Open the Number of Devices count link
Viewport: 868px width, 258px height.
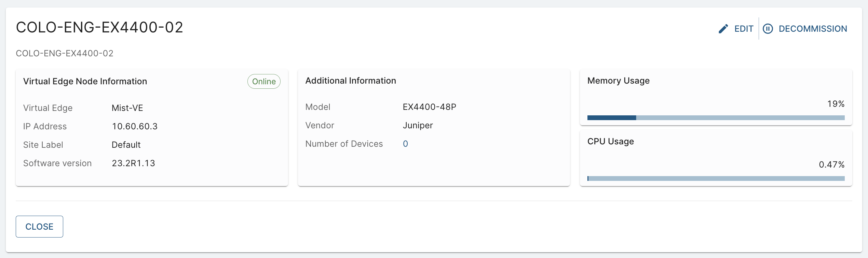(405, 144)
